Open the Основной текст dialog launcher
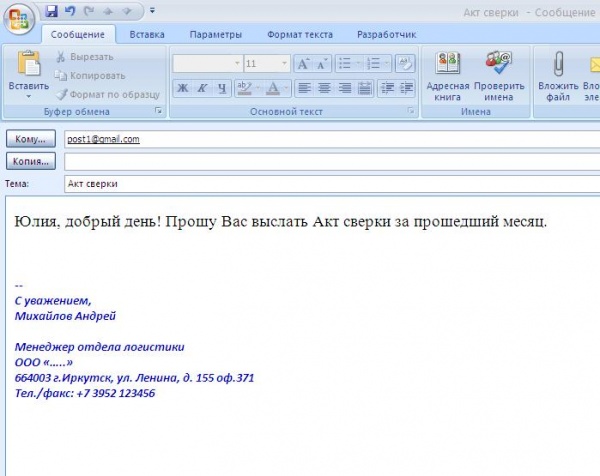This screenshot has height=476, width=600. [411, 111]
